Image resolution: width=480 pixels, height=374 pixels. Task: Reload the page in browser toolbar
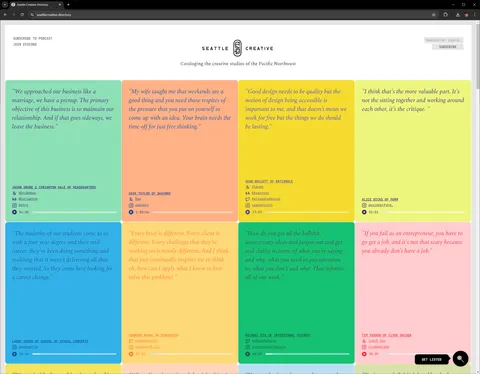coord(22,15)
